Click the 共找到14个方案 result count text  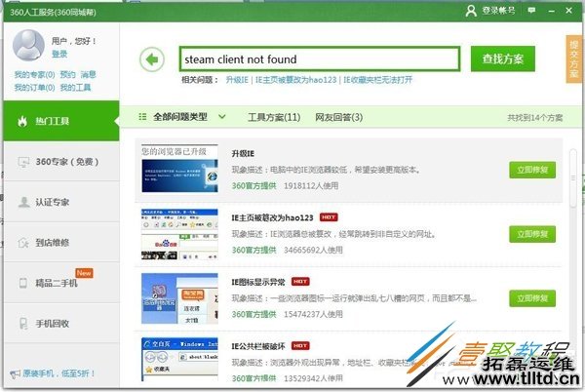coord(535,118)
